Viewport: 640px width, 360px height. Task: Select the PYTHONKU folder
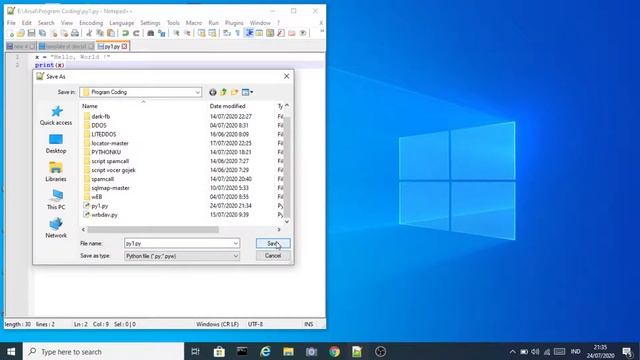tap(106, 152)
